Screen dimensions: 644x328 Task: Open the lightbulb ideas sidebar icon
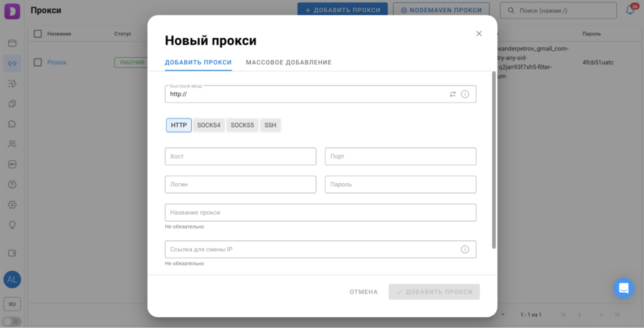pyautogui.click(x=13, y=225)
